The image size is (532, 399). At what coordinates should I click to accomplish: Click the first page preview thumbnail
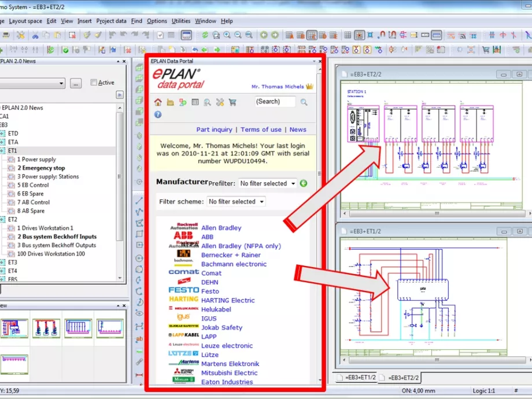tap(14, 328)
